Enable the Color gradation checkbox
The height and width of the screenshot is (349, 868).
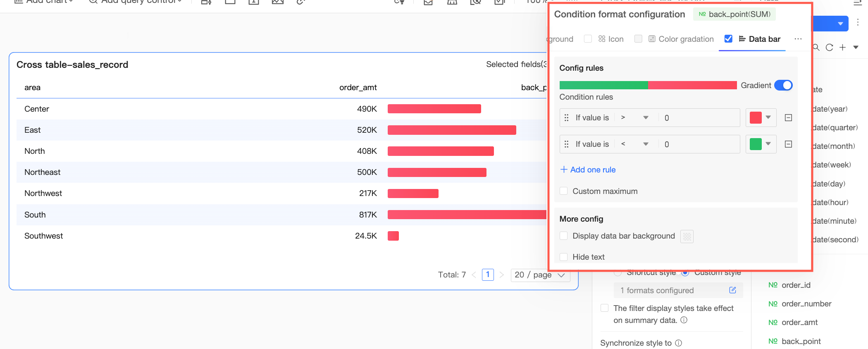638,39
